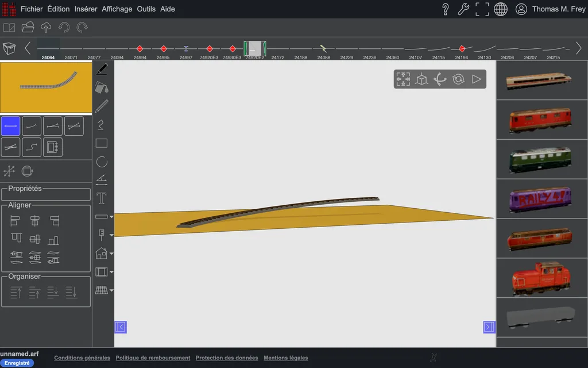Expand the house building tool dropdown
The height and width of the screenshot is (368, 588).
111,254
